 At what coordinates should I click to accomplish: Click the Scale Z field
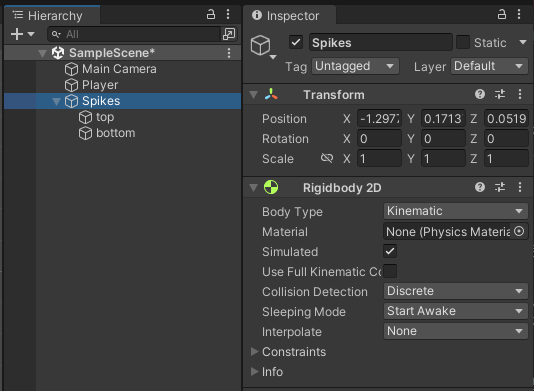(506, 159)
